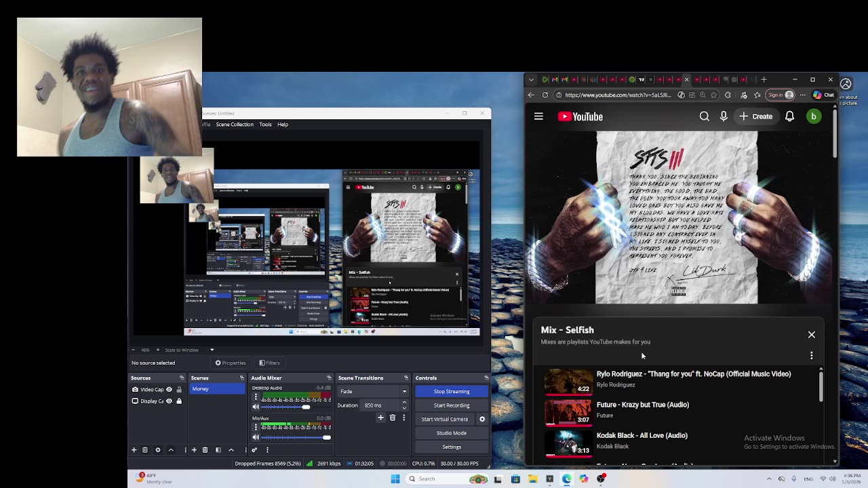Image resolution: width=868 pixels, height=488 pixels.
Task: Open source Properties button
Action: click(x=231, y=363)
